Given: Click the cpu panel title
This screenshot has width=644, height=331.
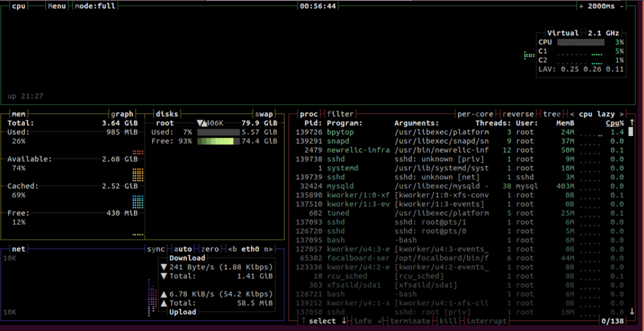Looking at the screenshot, I should pos(19,6).
